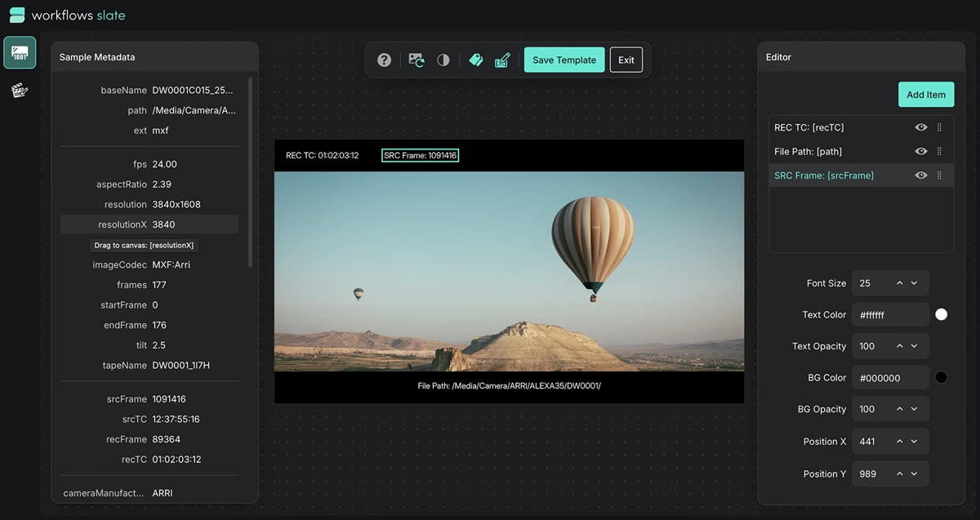The image size is (980, 520).
Task: Click the frames 177 metadata row
Action: click(x=149, y=285)
